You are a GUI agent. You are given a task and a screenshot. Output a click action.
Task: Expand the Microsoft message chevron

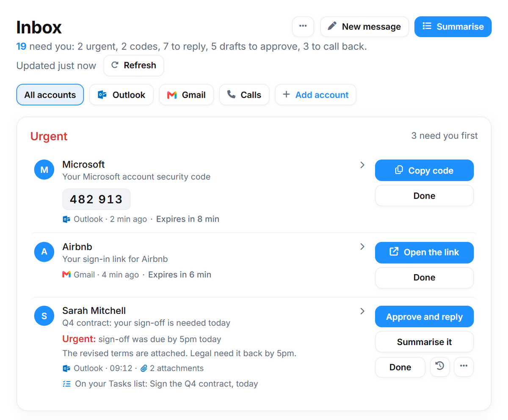pos(362,165)
